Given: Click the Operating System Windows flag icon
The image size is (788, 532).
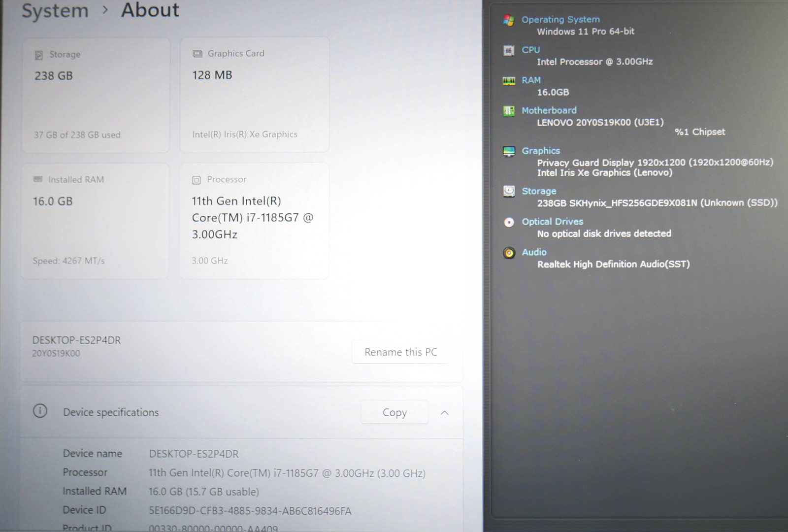Looking at the screenshot, I should [x=509, y=20].
